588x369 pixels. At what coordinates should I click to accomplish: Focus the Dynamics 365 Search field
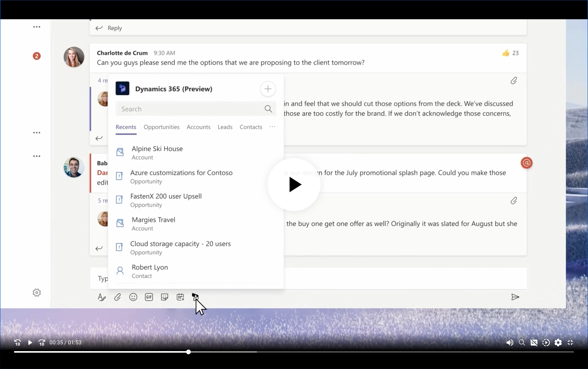[196, 109]
